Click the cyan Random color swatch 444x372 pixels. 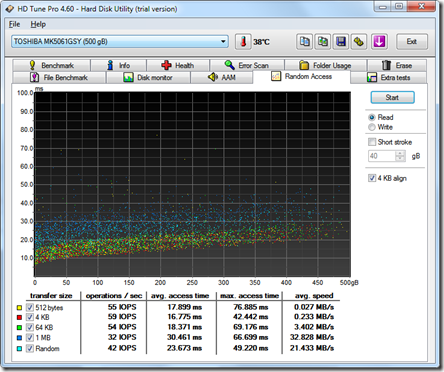coord(19,349)
